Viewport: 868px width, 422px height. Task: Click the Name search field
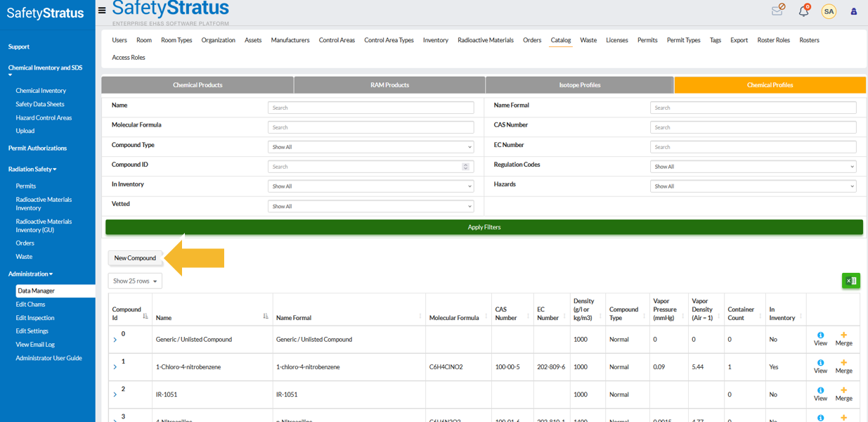371,108
